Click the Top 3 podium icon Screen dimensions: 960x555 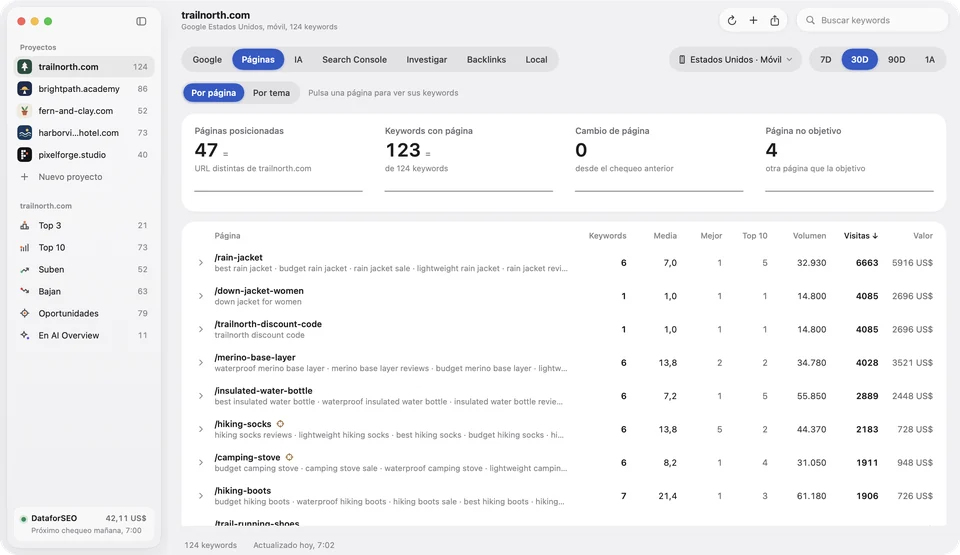pos(24,225)
